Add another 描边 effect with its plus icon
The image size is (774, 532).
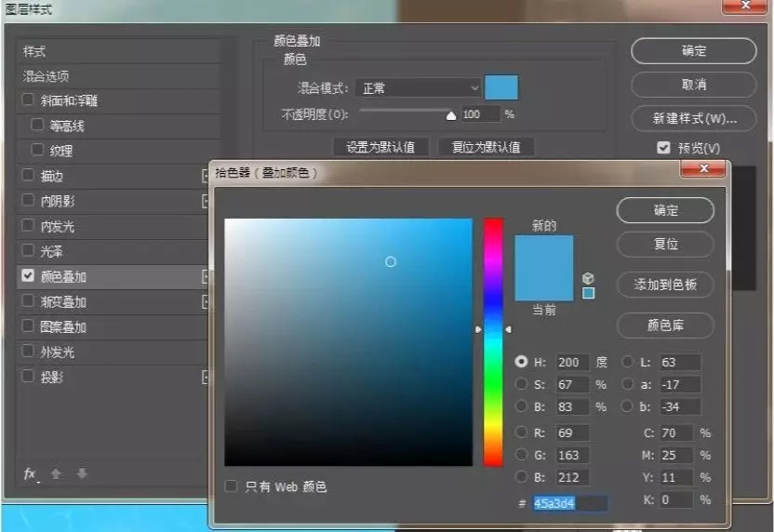[205, 176]
